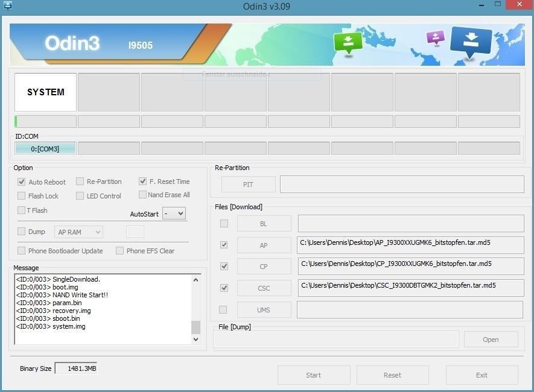Click the small field beside AP RAM
534x392 pixels.
click(135, 232)
